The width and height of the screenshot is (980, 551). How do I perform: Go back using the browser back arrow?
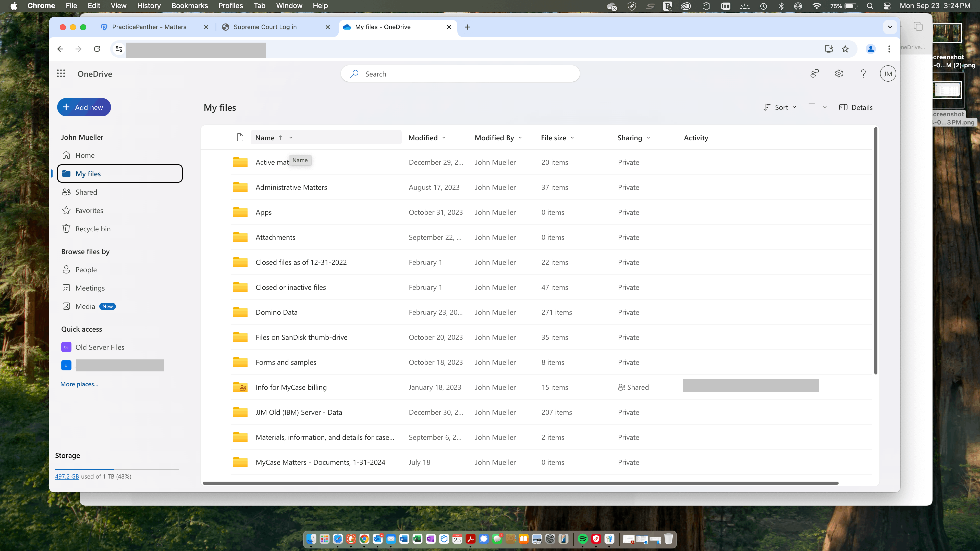coord(60,49)
